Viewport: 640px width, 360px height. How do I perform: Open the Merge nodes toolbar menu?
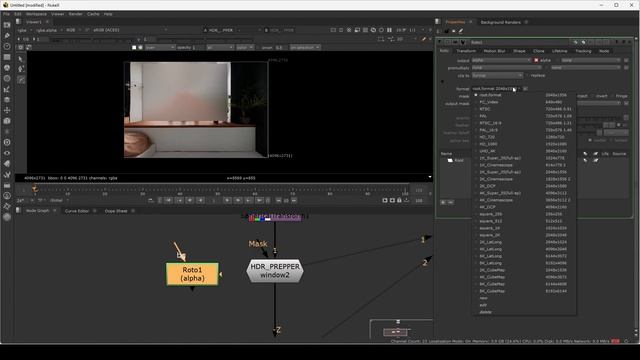(x=7, y=100)
